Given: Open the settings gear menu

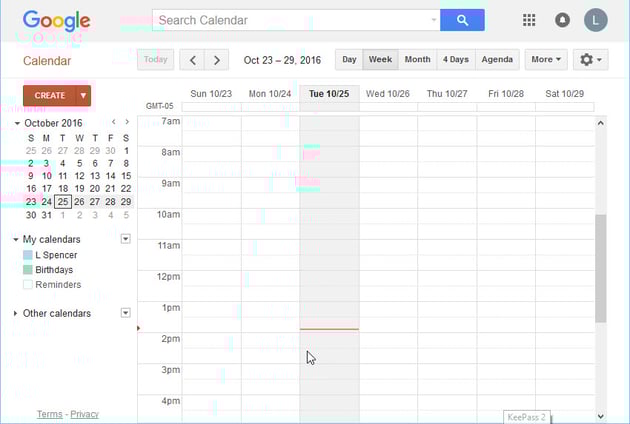Looking at the screenshot, I should (x=590, y=60).
